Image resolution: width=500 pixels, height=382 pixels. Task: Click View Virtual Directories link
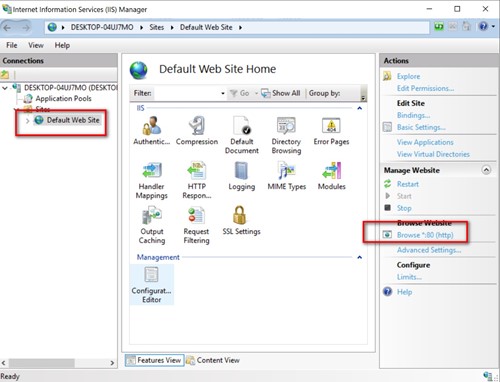(433, 154)
